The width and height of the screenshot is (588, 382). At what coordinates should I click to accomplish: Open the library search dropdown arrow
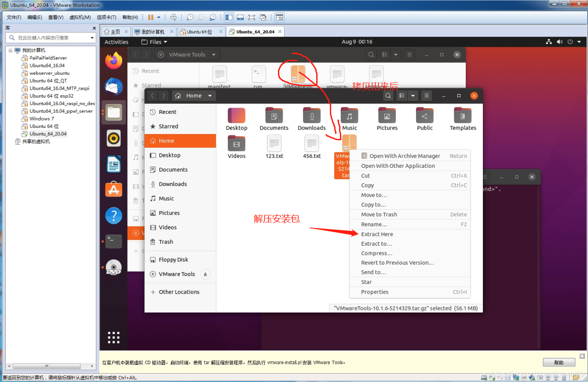click(92, 38)
